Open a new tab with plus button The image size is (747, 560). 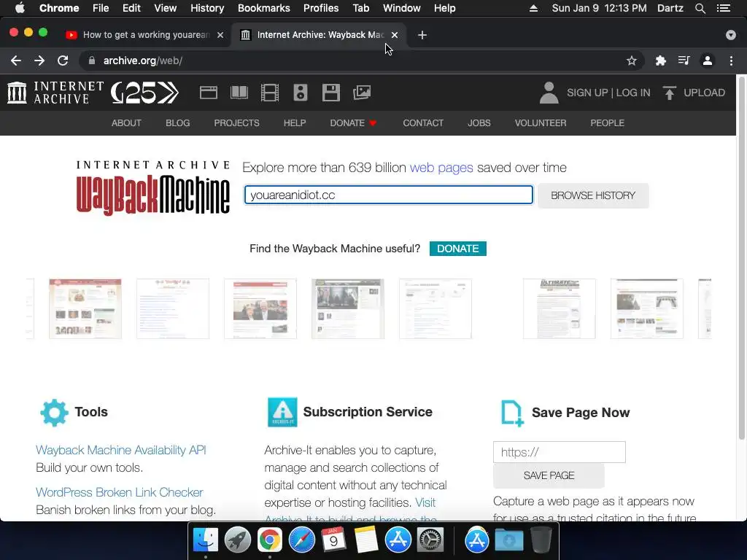tap(422, 35)
